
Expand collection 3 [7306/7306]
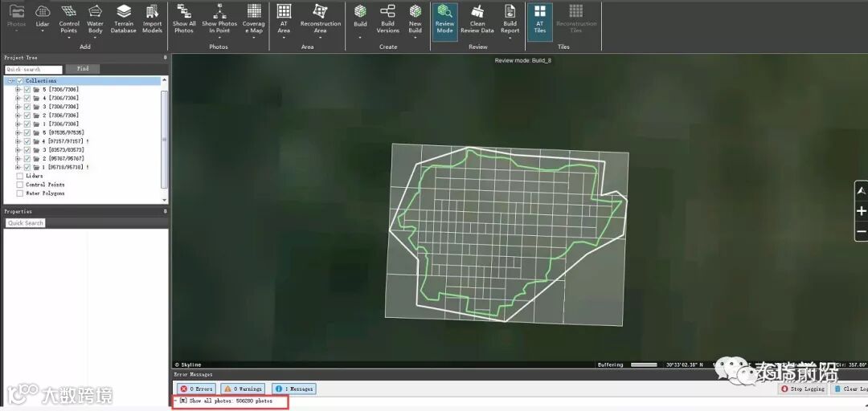pos(18,107)
